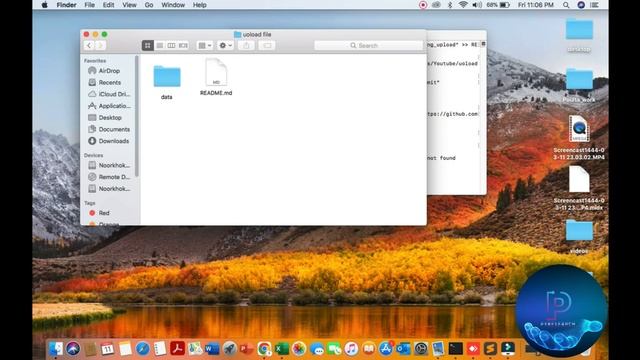Open Documents in the sidebar
The width and height of the screenshot is (640, 360).
point(109,129)
